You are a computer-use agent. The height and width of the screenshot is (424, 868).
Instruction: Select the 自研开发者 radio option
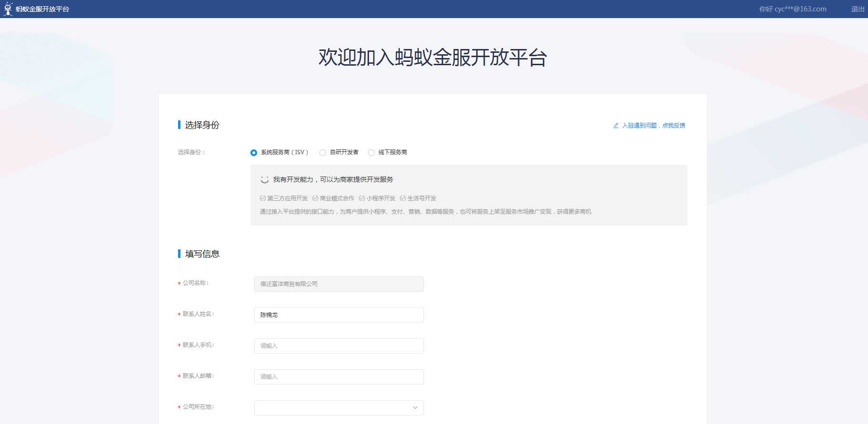click(323, 153)
